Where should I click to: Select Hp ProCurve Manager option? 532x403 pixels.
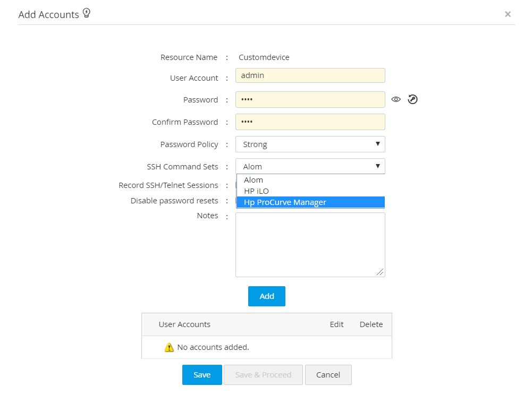285,202
